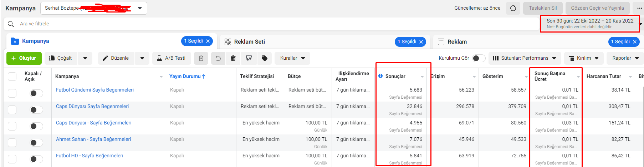
Task: Click the 32.846 results value
Action: click(x=414, y=106)
